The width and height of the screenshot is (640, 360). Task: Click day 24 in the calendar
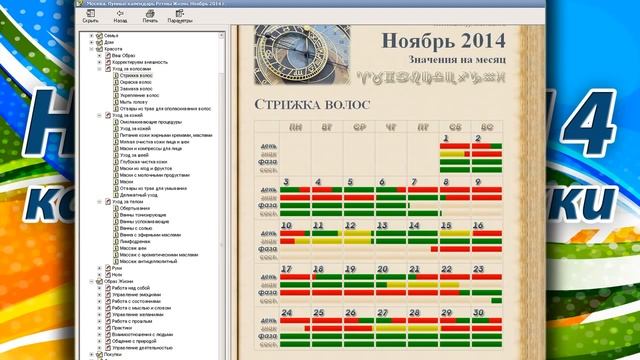coord(287,313)
